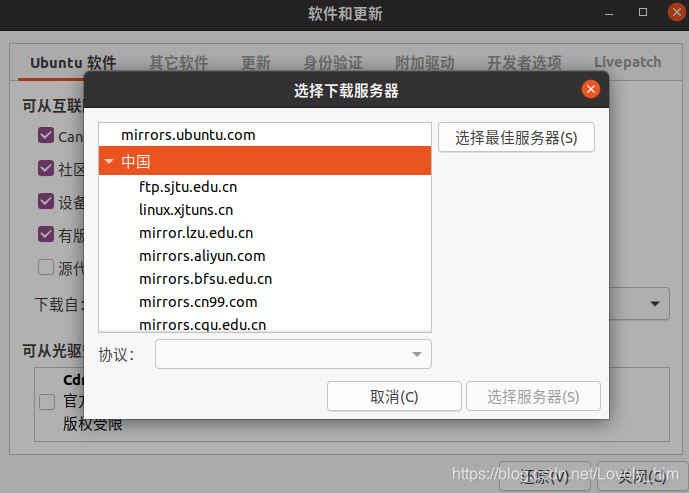689x493 pixels.
Task: Pick mirrors.cn99.com from list
Action: pyautogui.click(x=265, y=302)
